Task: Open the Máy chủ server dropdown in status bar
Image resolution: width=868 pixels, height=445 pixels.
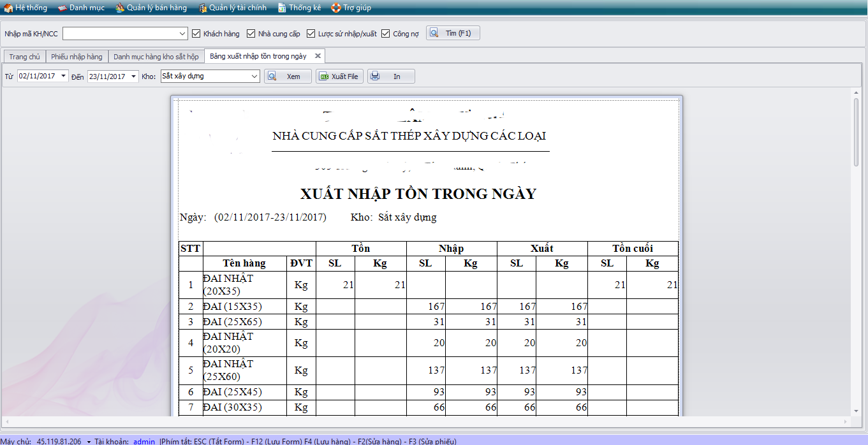Action: pyautogui.click(x=89, y=441)
